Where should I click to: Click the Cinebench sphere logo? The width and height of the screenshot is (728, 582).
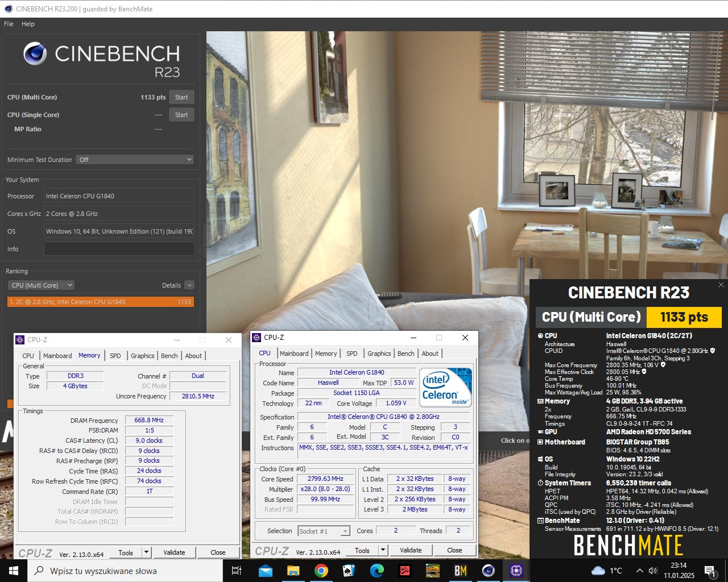pos(35,53)
